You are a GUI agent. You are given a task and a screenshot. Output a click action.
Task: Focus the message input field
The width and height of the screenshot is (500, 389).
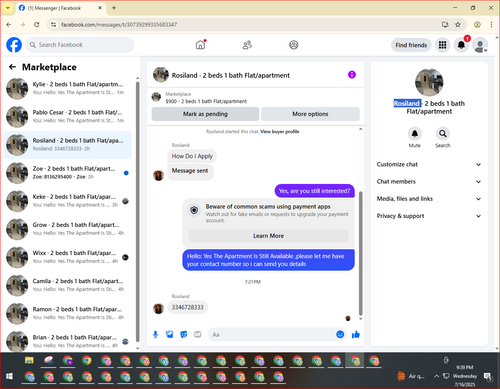tap(273, 334)
